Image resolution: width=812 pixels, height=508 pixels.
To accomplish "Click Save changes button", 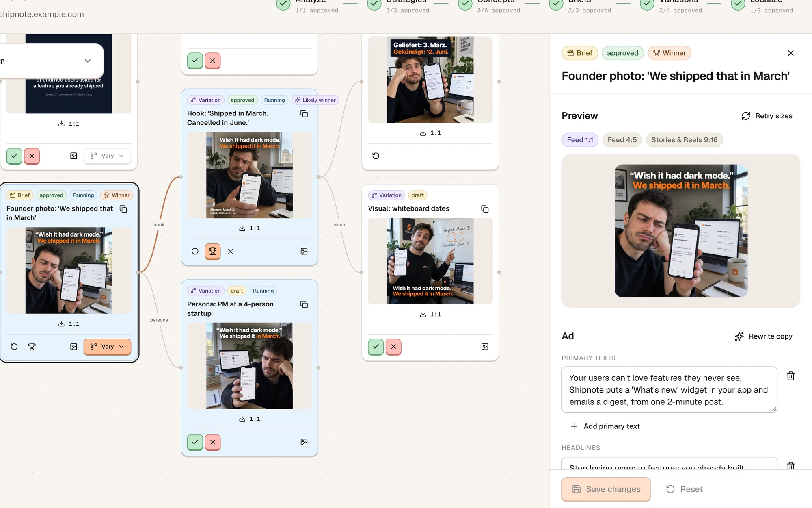I will pyautogui.click(x=606, y=489).
